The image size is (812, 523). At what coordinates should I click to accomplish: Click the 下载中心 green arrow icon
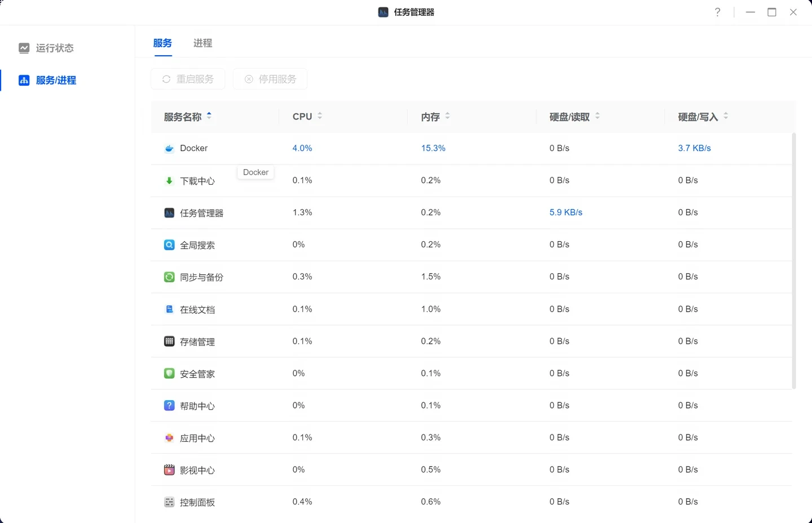pos(169,181)
